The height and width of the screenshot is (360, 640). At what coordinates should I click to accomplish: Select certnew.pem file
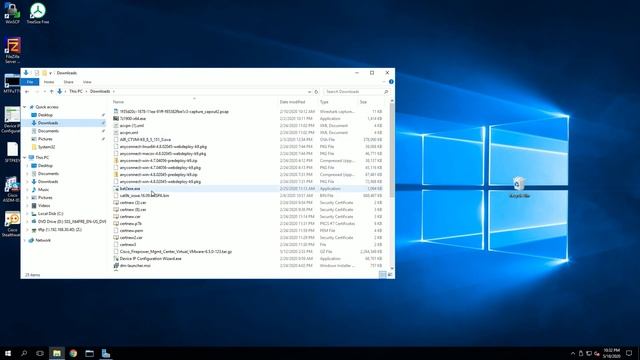(x=131, y=231)
